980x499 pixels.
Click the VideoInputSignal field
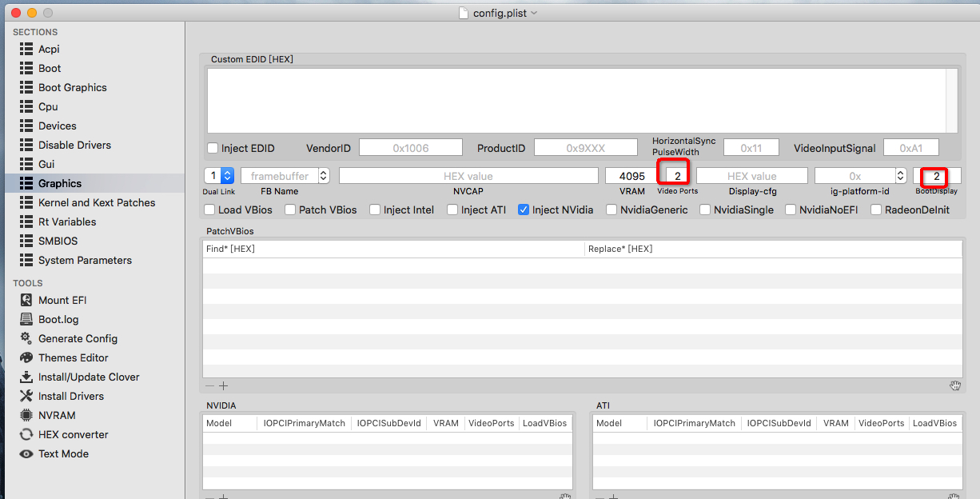pos(911,148)
